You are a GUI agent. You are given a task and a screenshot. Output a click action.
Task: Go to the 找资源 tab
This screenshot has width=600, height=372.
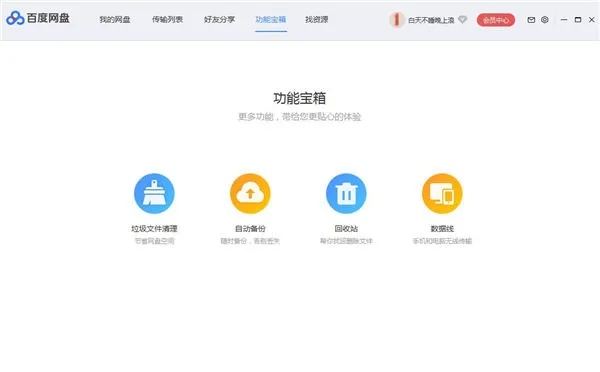[x=316, y=20]
